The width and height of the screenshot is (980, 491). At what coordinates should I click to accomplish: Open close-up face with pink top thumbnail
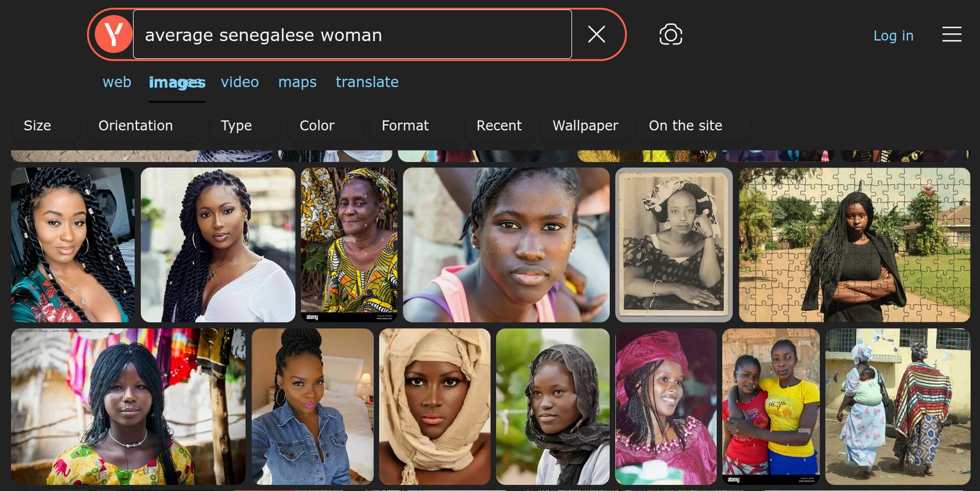tap(506, 245)
